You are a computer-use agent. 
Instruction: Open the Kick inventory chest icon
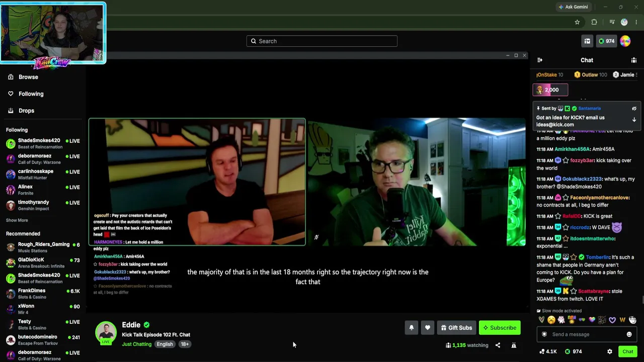point(587,41)
